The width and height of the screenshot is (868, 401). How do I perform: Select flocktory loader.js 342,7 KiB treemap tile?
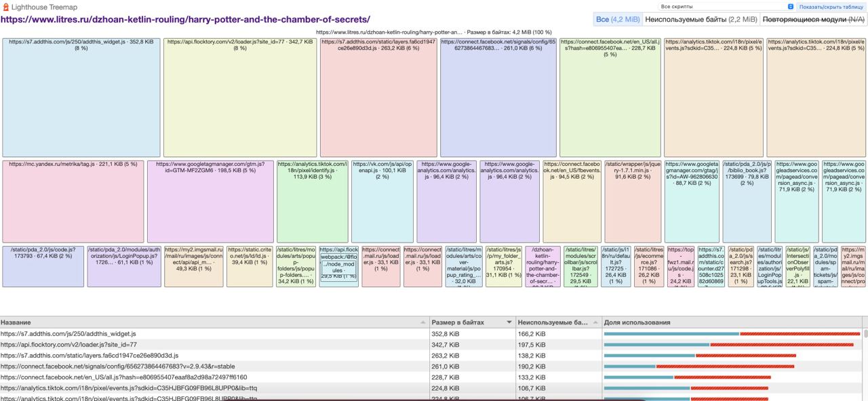[240, 98]
